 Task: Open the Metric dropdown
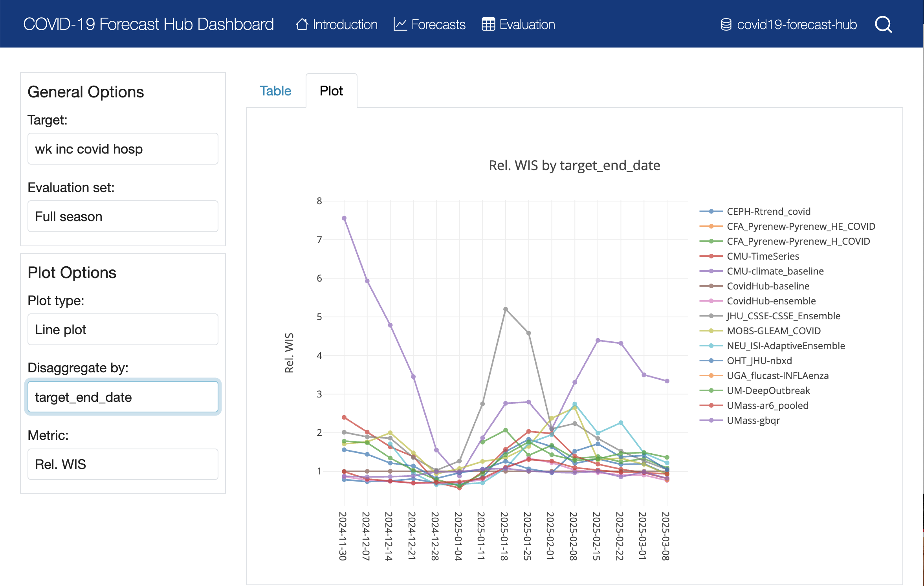123,464
